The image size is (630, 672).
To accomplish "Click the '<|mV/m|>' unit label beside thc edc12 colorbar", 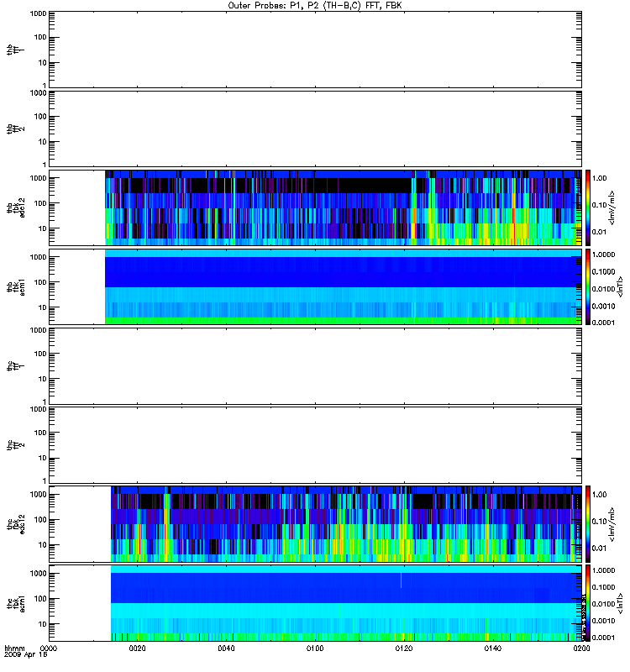I will pyautogui.click(x=612, y=524).
